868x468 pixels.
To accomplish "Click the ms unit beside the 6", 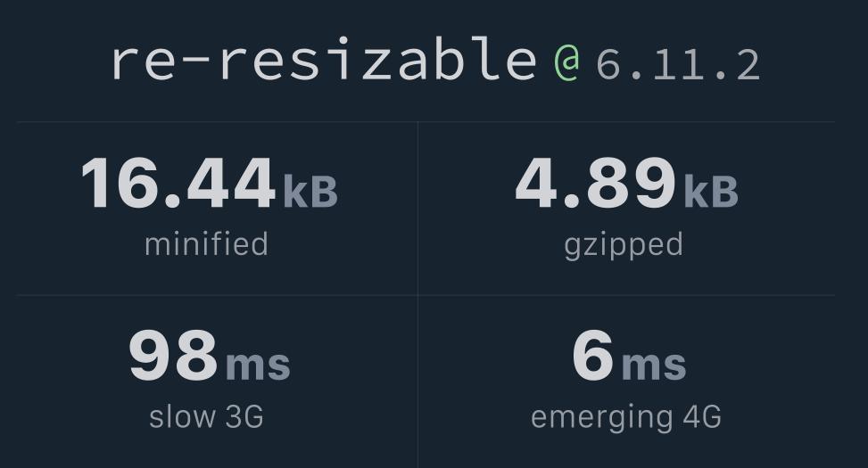I will pos(654,364).
